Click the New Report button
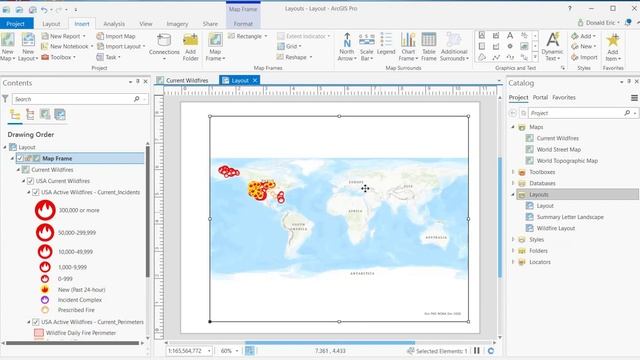The height and width of the screenshot is (360, 640). coord(63,36)
